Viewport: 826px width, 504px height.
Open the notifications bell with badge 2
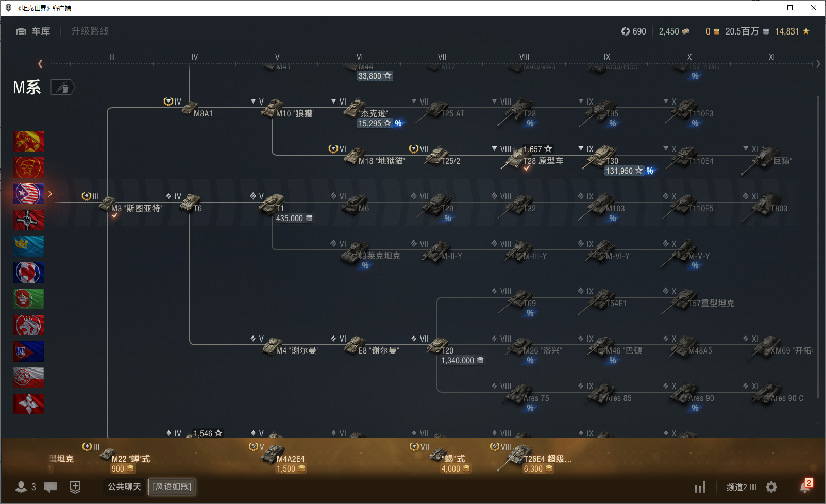[805, 486]
